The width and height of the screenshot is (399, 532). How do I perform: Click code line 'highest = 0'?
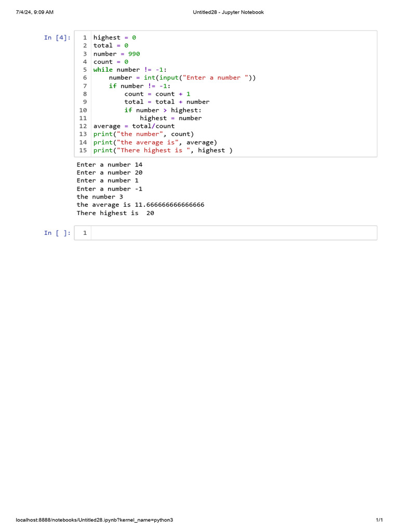pos(115,37)
